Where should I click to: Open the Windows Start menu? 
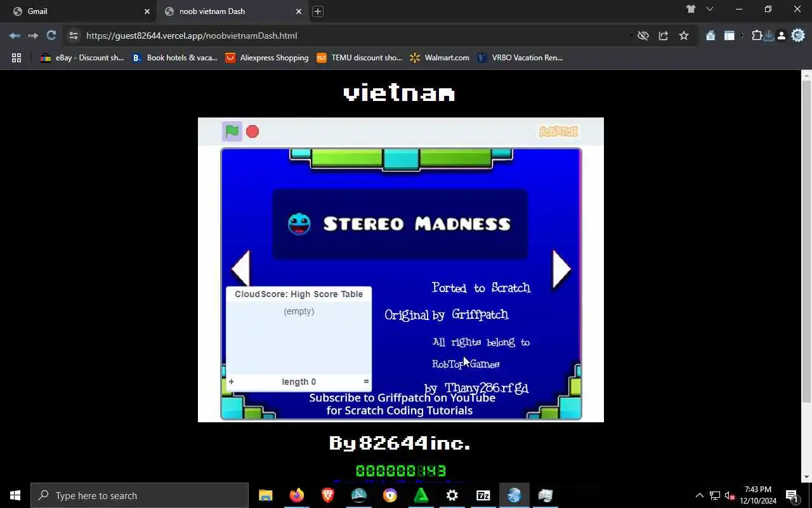point(15,495)
